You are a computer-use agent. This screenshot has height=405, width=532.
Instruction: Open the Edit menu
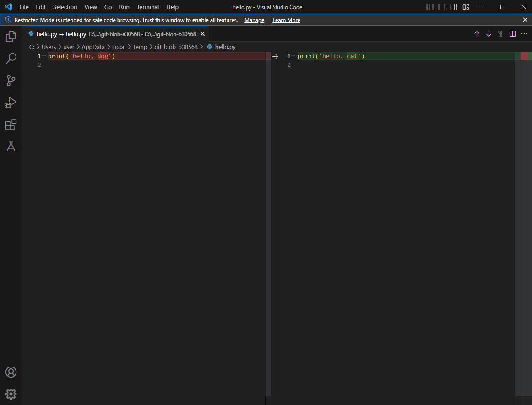[x=41, y=7]
